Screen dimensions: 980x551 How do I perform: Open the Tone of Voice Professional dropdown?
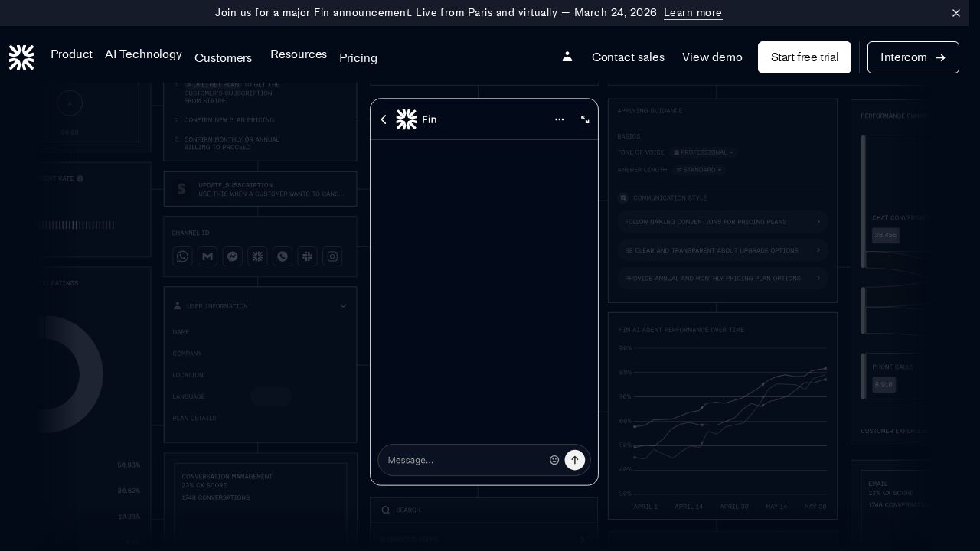click(x=704, y=152)
